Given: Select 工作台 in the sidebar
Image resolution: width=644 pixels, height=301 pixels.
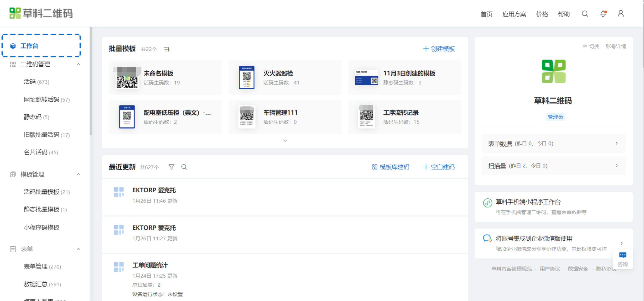Looking at the screenshot, I should 41,46.
